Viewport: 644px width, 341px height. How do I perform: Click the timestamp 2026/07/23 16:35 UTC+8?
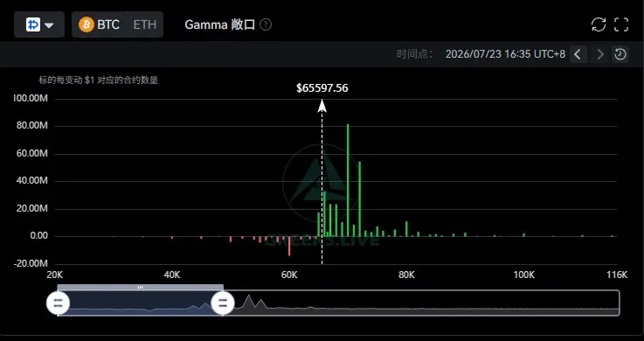pos(505,54)
